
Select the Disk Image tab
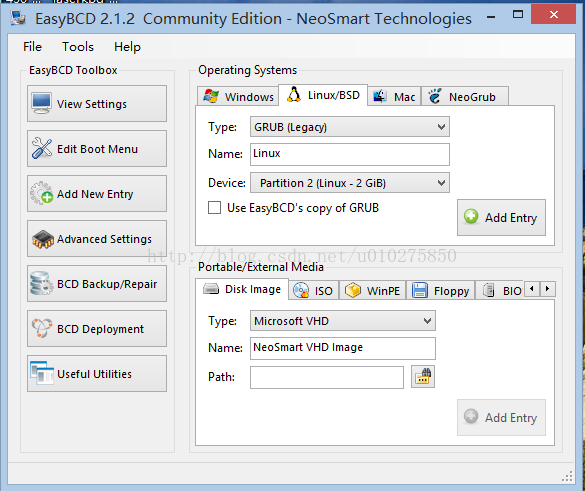coord(242,289)
